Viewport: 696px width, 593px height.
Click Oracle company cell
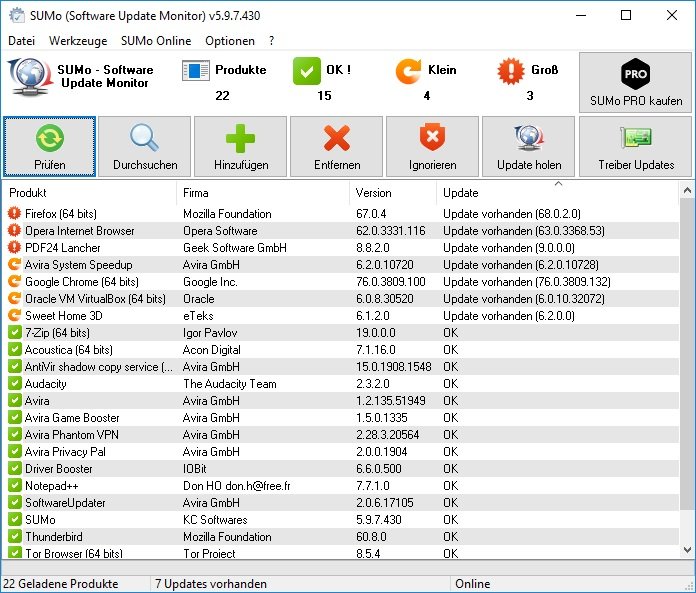tap(198, 299)
